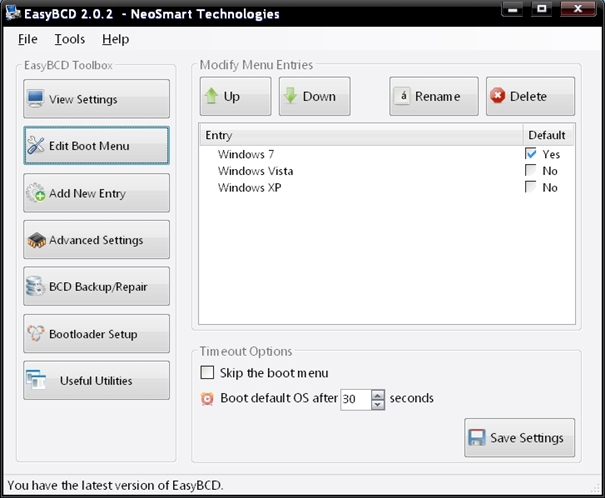This screenshot has width=605, height=498.
Task: Click the chip icon on Advanced Settings
Action: click(36, 240)
